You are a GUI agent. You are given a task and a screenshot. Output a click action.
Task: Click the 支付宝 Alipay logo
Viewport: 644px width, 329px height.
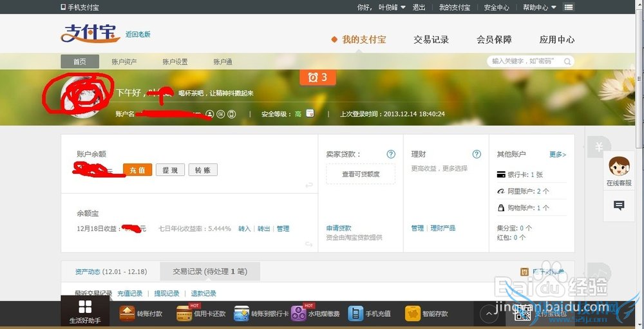(90, 33)
